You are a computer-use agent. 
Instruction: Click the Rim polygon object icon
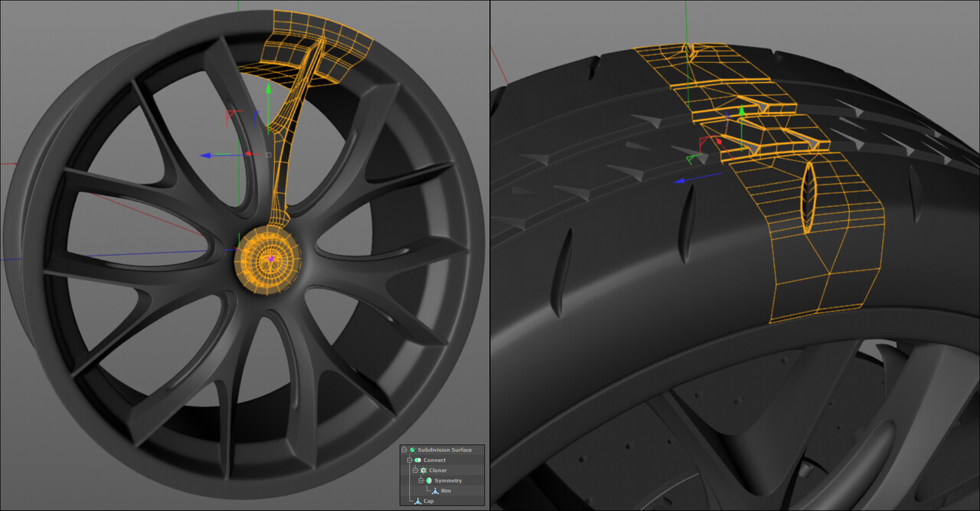[x=435, y=491]
